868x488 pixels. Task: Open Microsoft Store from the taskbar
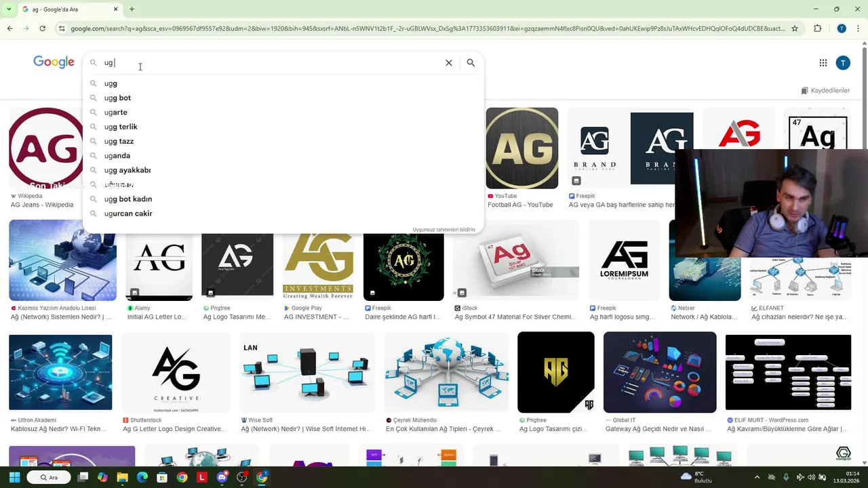161,477
